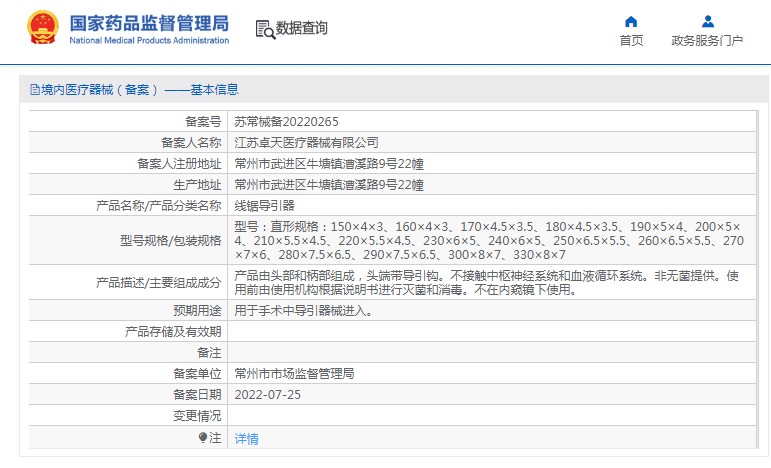Click the 型号规格 specifications text
The height and width of the screenshot is (468, 771).
click(x=489, y=240)
